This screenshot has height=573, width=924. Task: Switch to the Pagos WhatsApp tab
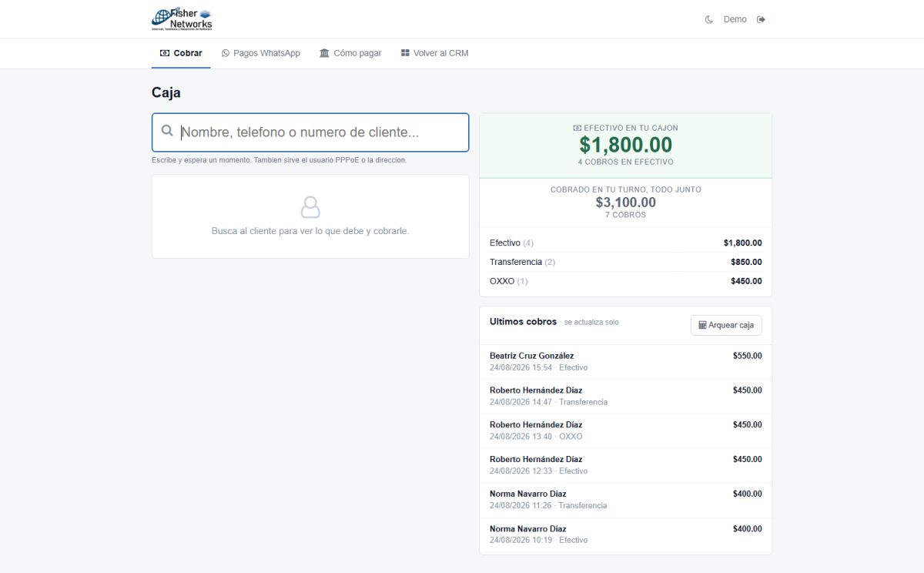click(261, 53)
